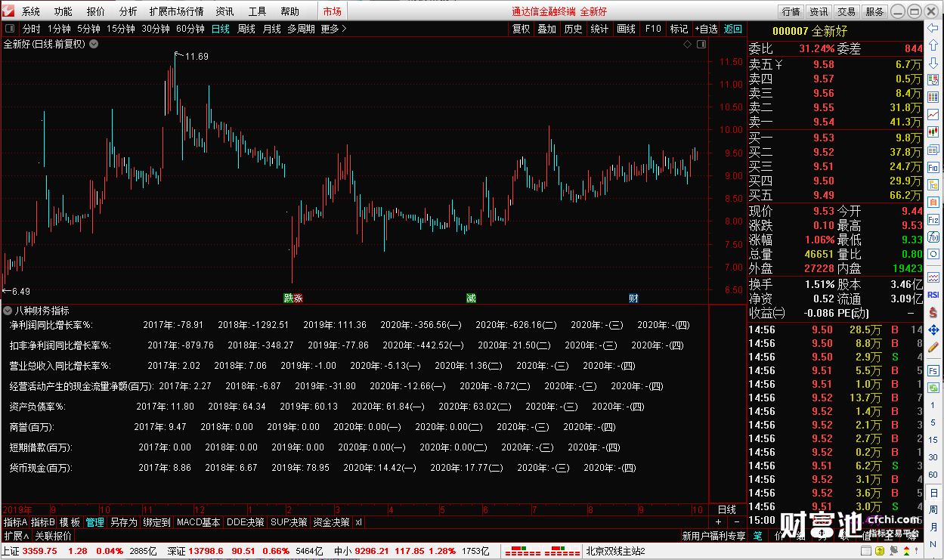The image size is (944, 560).
Task: Click the orange 自 self-select icon
Action: point(933,202)
